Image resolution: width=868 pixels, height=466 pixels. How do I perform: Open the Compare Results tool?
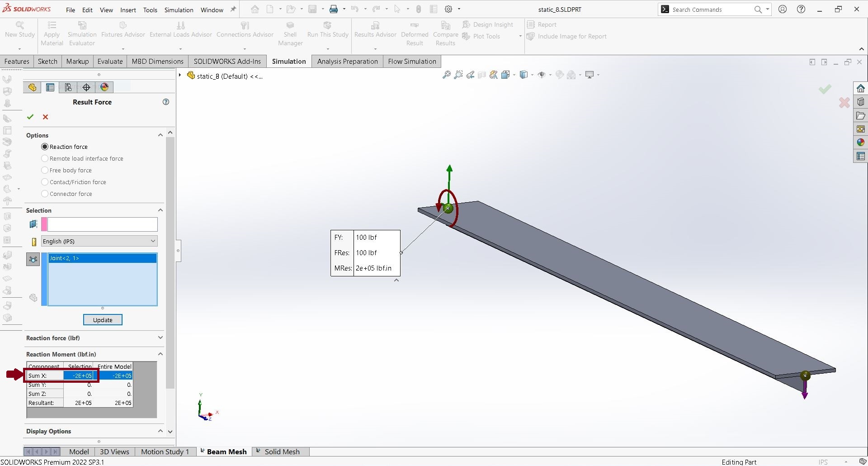pos(445,33)
